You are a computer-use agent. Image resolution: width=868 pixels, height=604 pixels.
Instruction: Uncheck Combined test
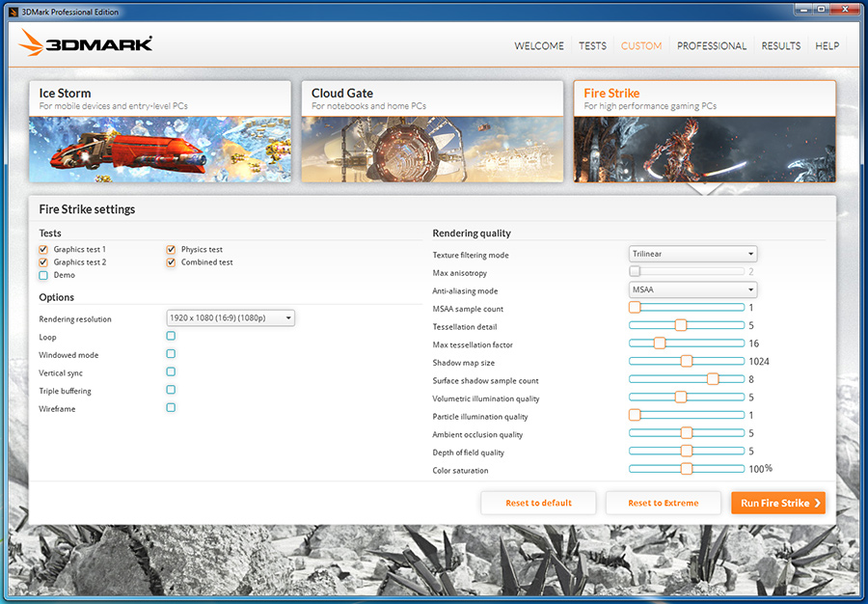click(171, 262)
